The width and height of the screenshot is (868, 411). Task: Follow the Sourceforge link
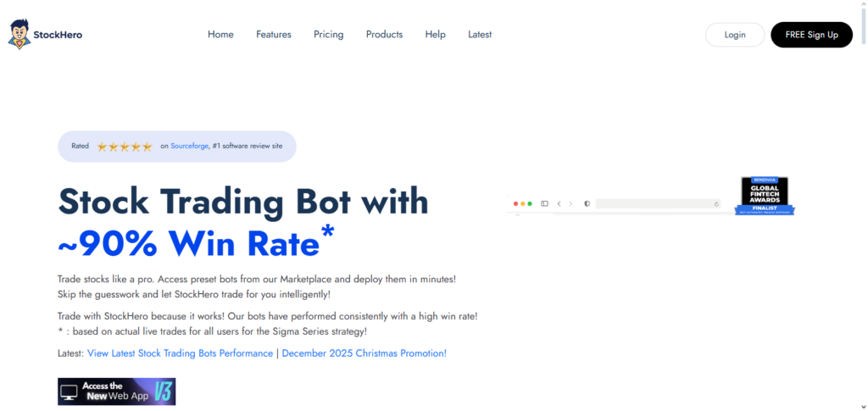[189, 147]
